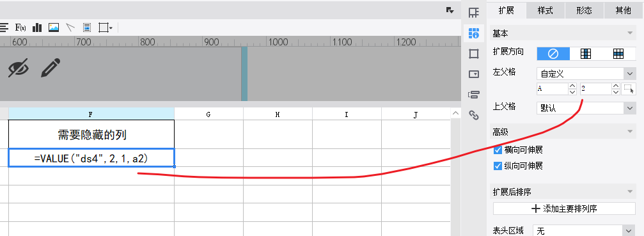Click the crossed-out eye hide icon

tap(19, 68)
